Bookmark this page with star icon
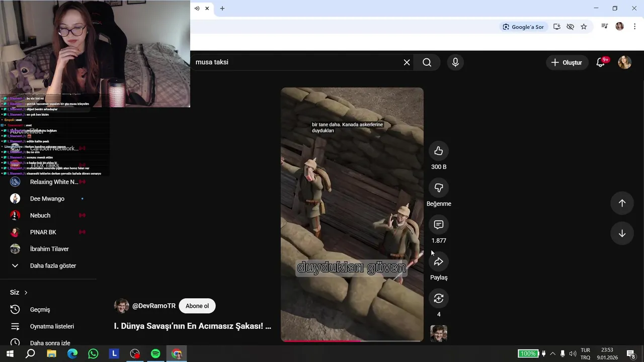Image resolution: width=644 pixels, height=362 pixels. [584, 27]
